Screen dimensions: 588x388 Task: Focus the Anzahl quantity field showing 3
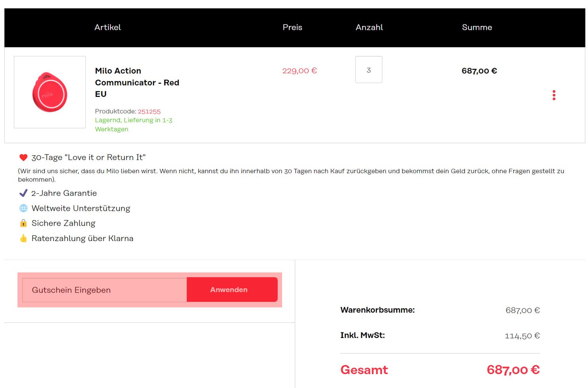tap(369, 69)
